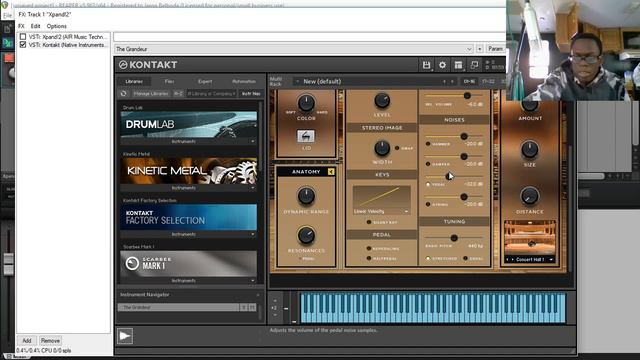Image resolution: width=640 pixels, height=360 pixels.
Task: Toggle the Halfpedal switch
Action: click(369, 258)
